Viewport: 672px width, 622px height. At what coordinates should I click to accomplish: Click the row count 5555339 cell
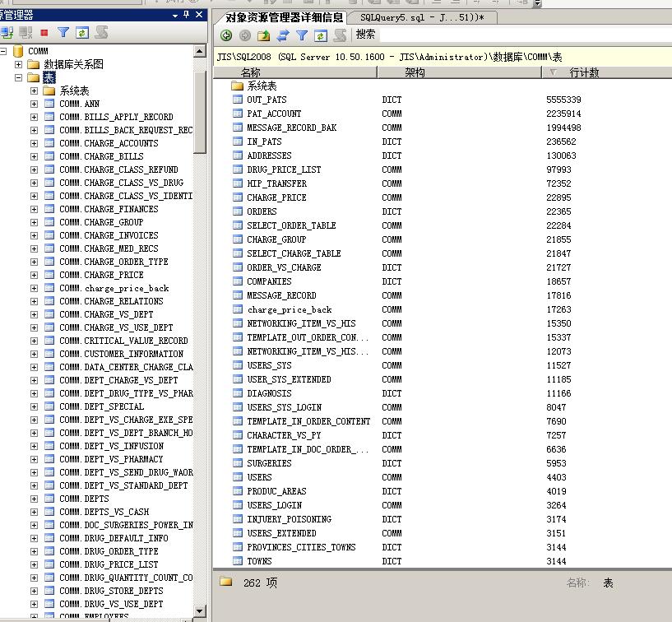(x=563, y=100)
